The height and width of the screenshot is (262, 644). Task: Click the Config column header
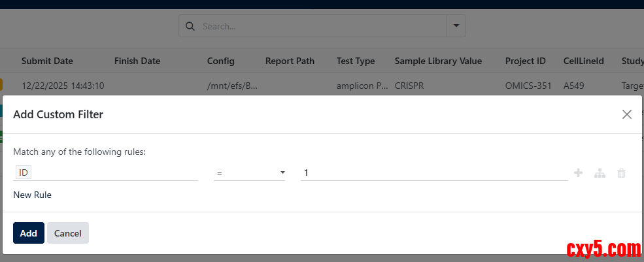point(220,61)
